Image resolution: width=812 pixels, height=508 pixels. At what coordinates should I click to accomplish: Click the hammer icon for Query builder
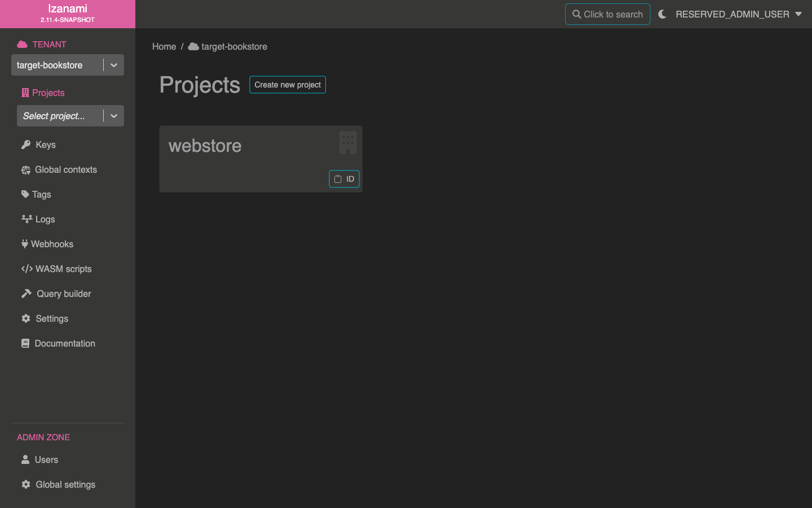point(27,294)
